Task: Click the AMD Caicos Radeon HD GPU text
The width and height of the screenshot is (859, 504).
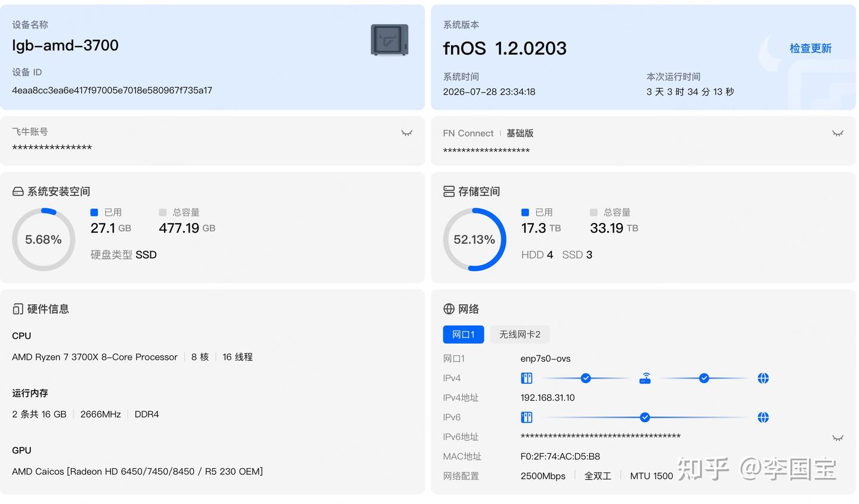Action: [x=137, y=472]
